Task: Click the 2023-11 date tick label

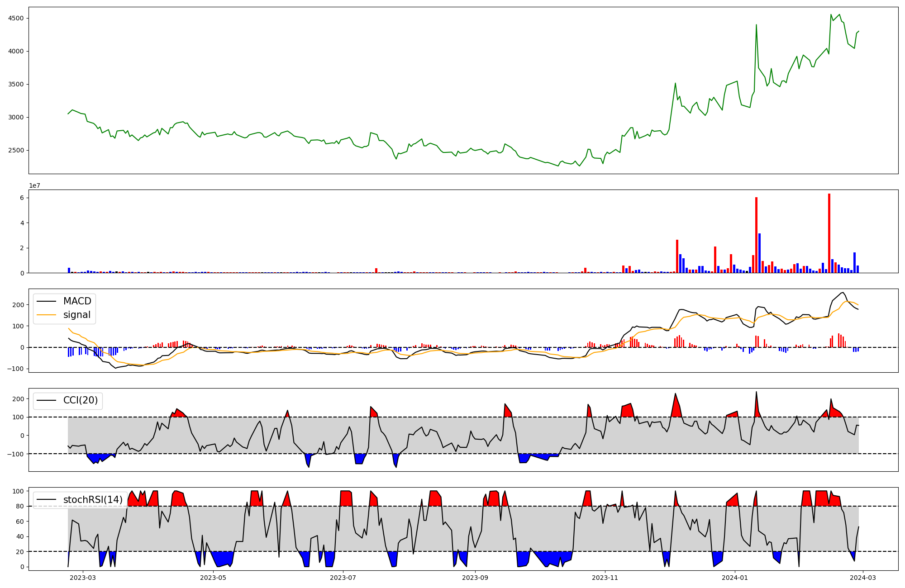Action: pos(605,578)
